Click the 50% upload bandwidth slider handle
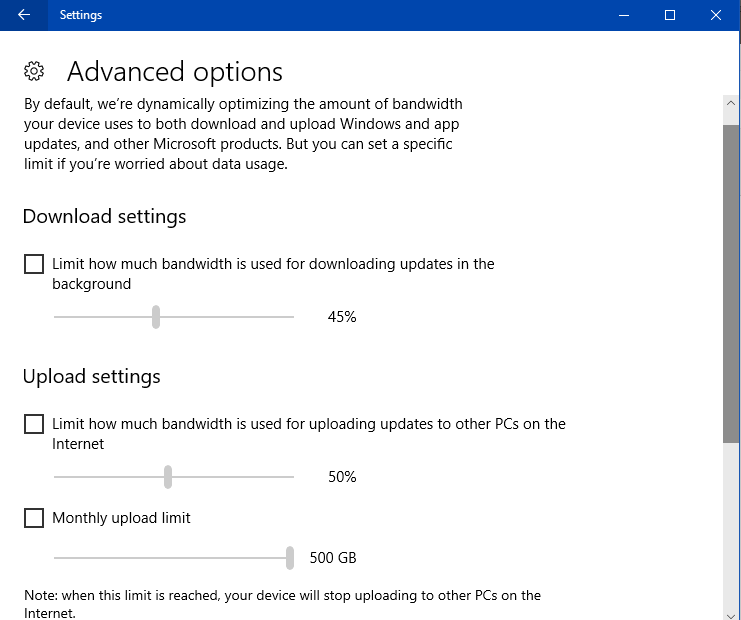 168,477
